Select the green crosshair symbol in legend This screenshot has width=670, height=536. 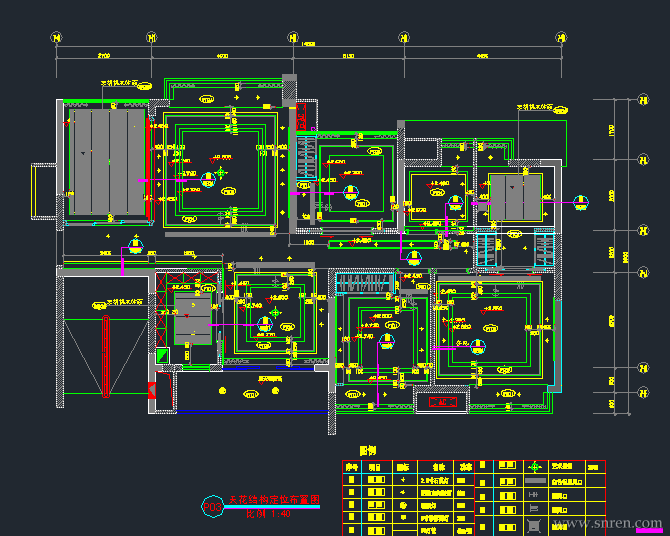[x=535, y=467]
